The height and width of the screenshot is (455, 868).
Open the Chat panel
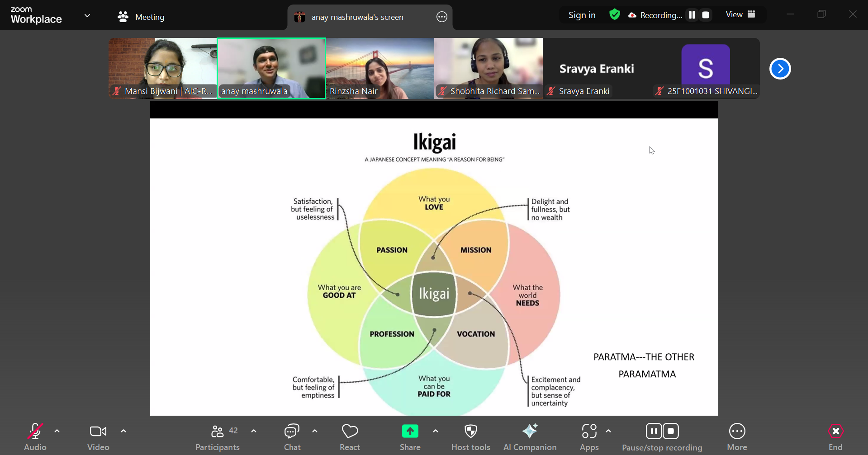pyautogui.click(x=292, y=436)
